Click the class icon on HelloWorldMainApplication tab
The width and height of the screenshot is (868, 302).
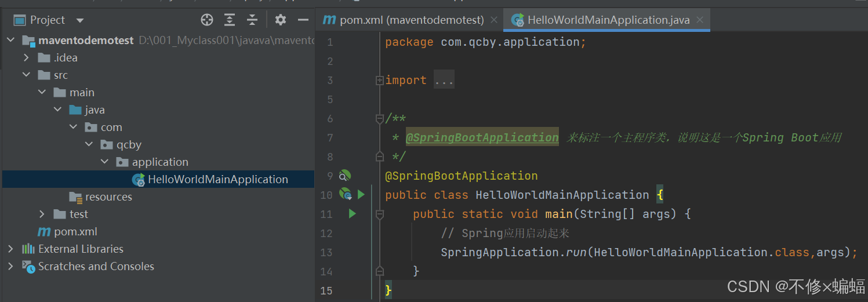coord(517,20)
